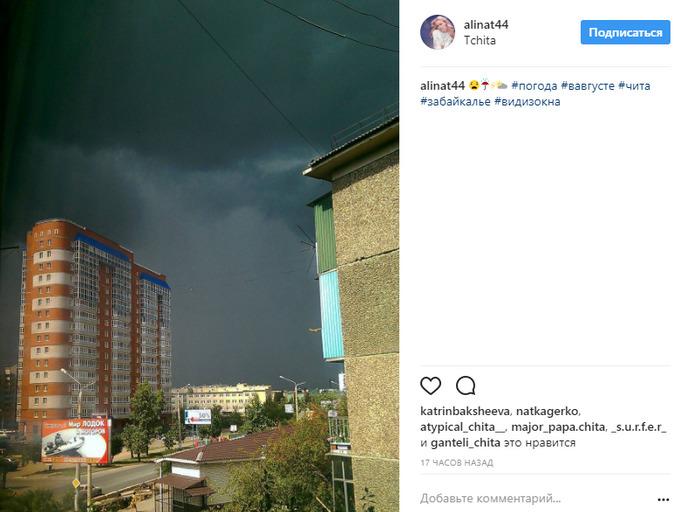Open comments via speech bubble icon
Image resolution: width=680 pixels, height=512 pixels.
click(x=466, y=385)
